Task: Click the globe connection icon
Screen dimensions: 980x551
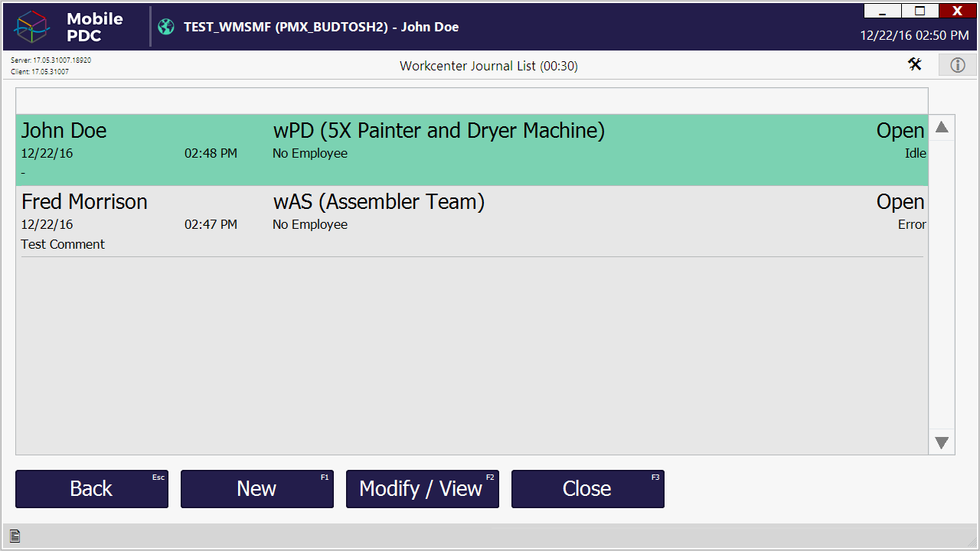Action: pos(166,27)
